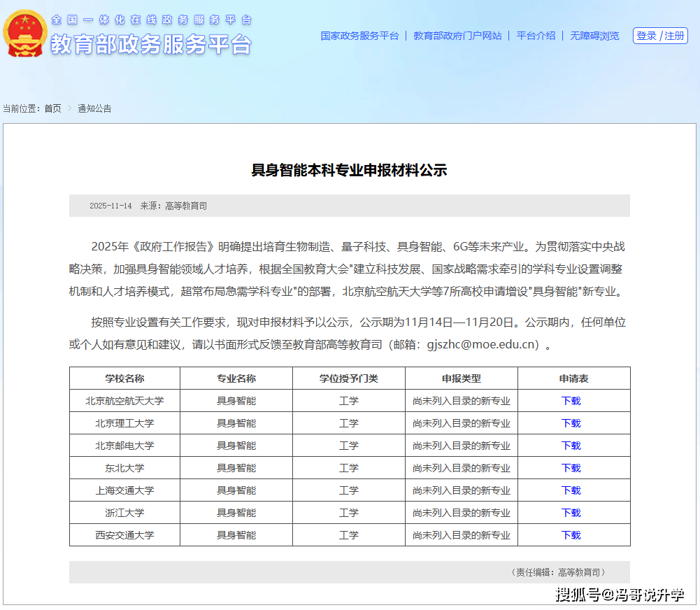Click the national emblem logo icon
Screen dimensions: 700x610
pyautogui.click(x=25, y=34)
